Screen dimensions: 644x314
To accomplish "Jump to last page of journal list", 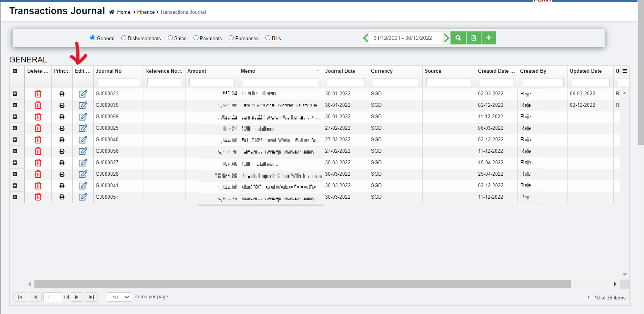I will pos(91,297).
